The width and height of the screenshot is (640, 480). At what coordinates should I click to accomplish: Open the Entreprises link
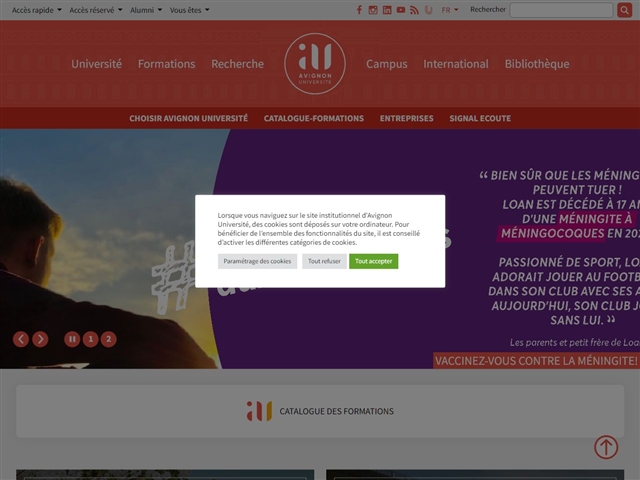click(x=407, y=118)
